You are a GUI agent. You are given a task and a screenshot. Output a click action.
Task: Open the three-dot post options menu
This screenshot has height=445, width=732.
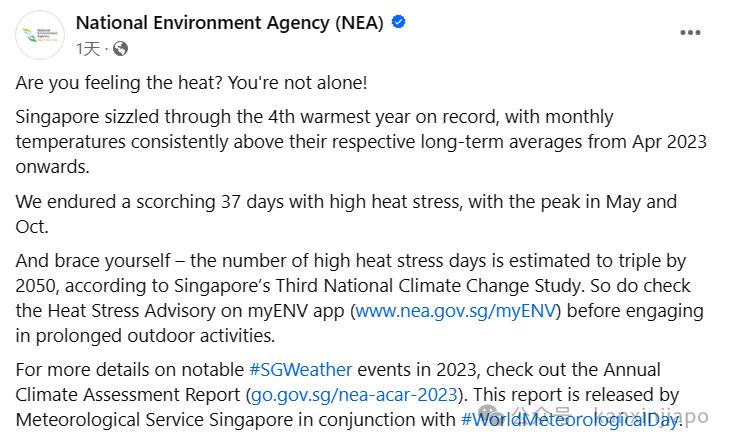tap(690, 32)
